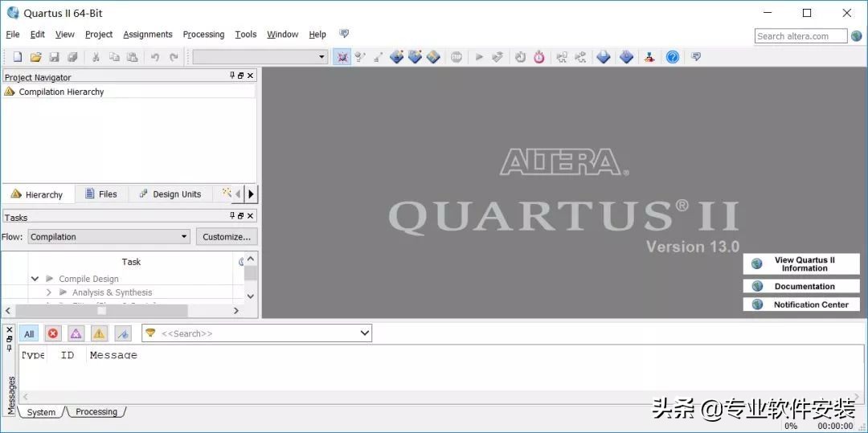Switch to the Hierarchy tab

[37, 194]
